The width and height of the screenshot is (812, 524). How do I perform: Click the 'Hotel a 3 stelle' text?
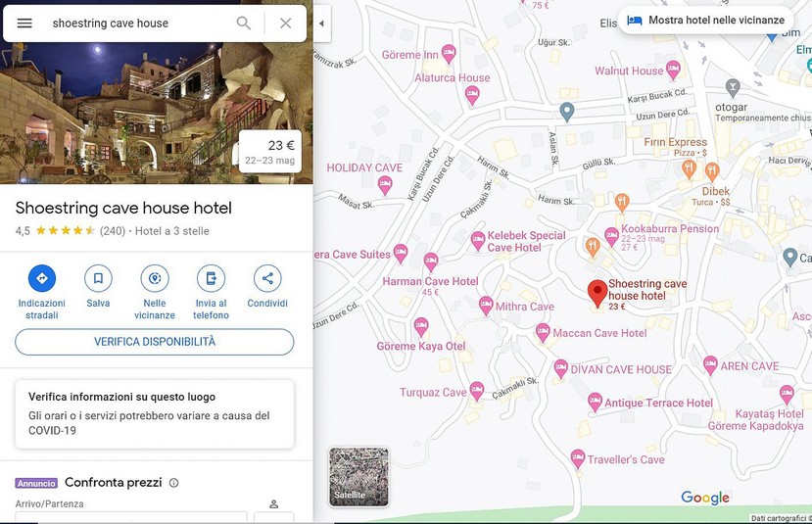pos(172,231)
